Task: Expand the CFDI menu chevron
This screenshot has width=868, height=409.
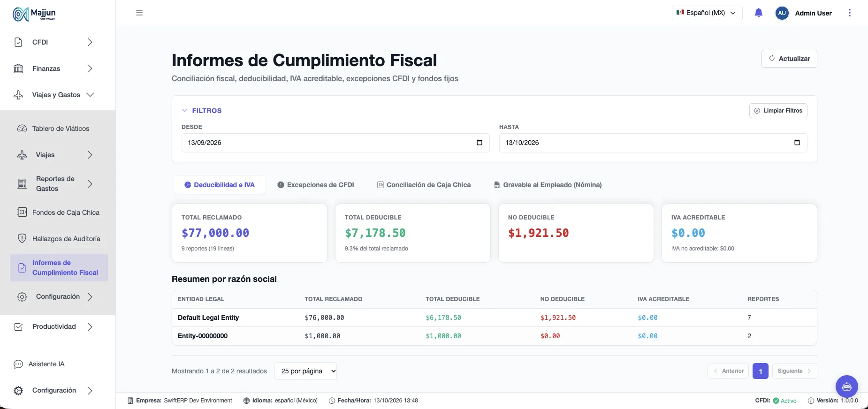Action: coord(90,42)
